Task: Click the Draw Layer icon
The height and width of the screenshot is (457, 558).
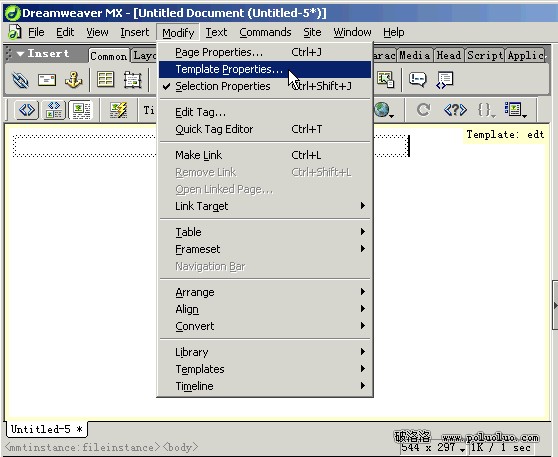Action: (132, 79)
